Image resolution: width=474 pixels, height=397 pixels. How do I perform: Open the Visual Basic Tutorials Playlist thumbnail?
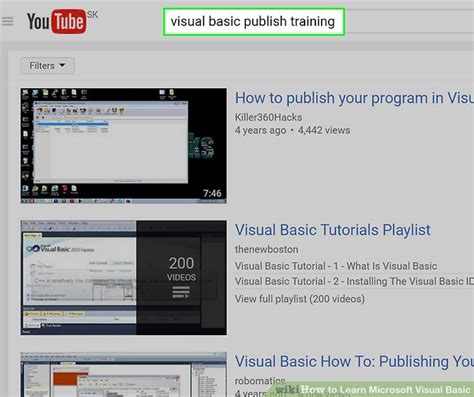point(124,277)
